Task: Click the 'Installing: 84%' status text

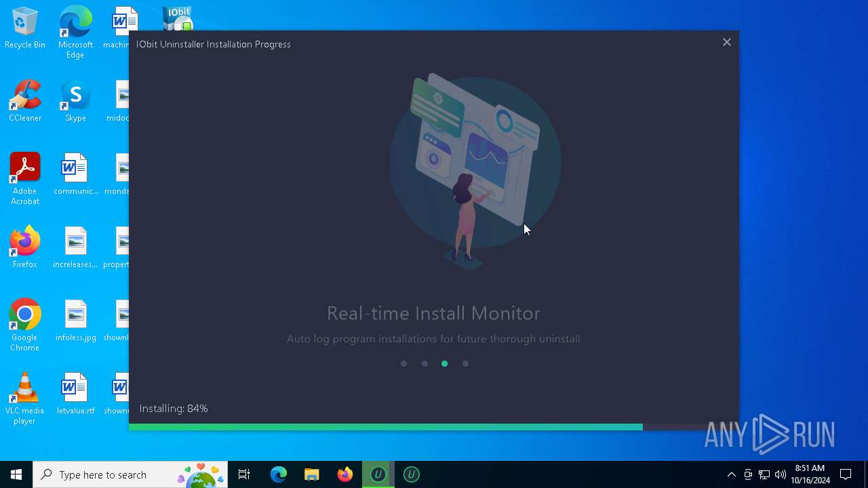Action: (x=174, y=409)
